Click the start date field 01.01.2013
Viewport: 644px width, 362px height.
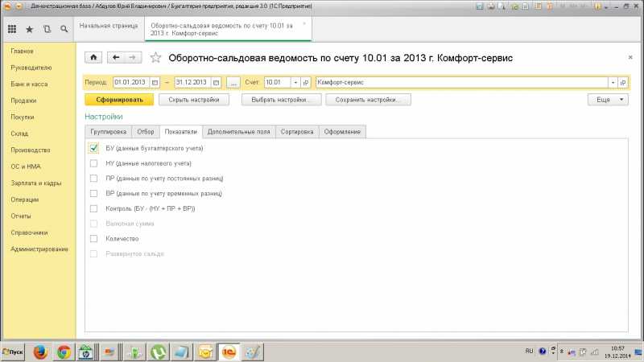click(131, 83)
